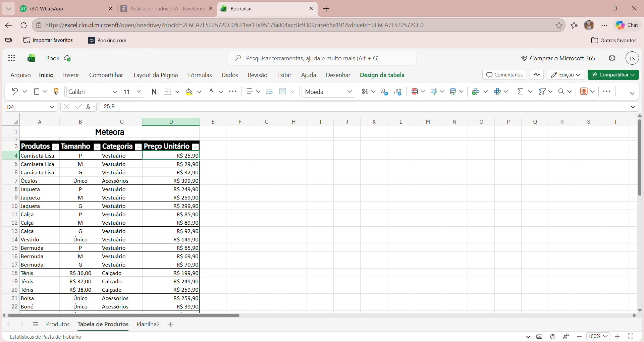Expand the Name Box D4 dropdown
This screenshot has height=342, width=644.
[52, 107]
